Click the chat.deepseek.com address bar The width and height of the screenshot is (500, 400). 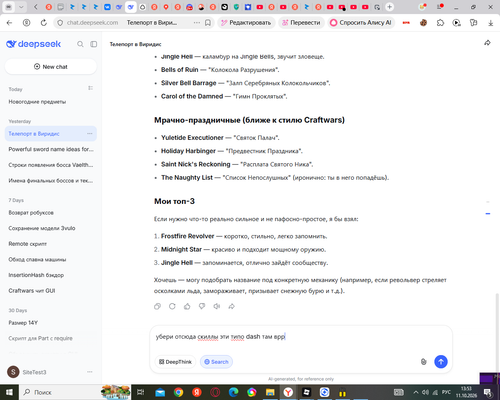coord(92,23)
